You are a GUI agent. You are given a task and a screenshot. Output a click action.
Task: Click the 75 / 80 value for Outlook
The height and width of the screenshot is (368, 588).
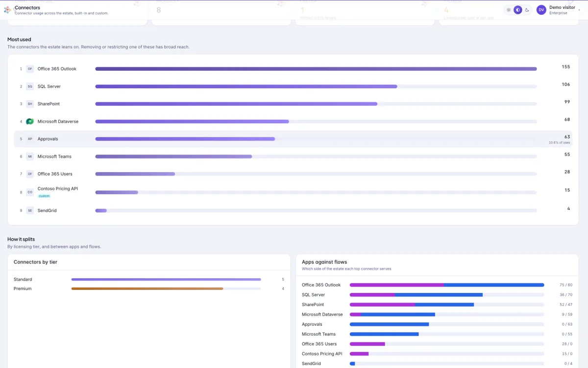point(566,285)
